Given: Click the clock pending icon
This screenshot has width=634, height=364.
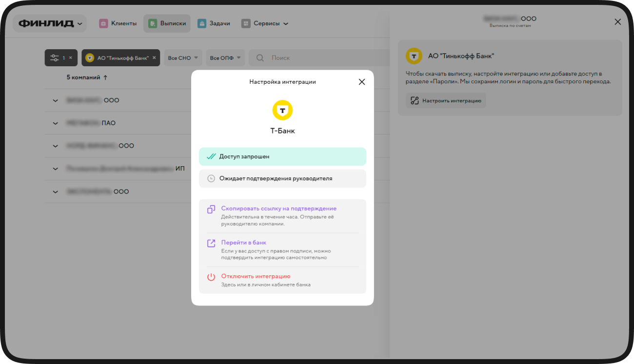Looking at the screenshot, I should coord(211,178).
